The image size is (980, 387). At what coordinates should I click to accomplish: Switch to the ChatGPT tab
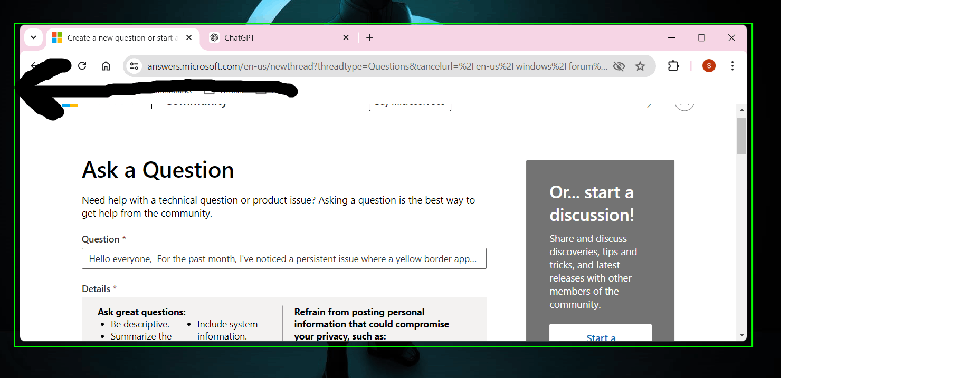(x=280, y=37)
